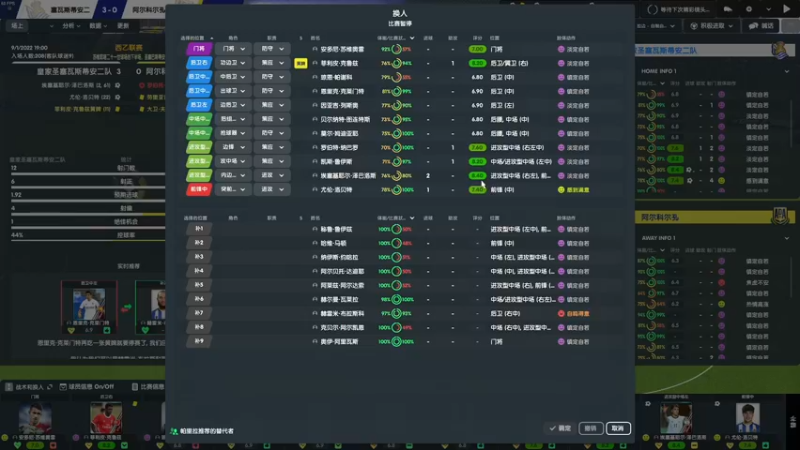Click second player portrait in red kit at bottom

(x=106, y=418)
